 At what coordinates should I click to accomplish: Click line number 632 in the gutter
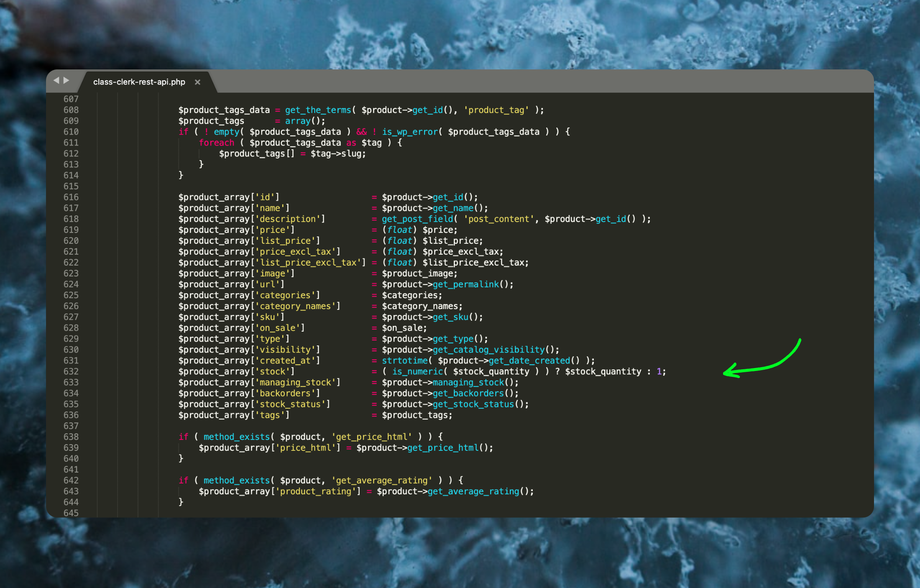pyautogui.click(x=71, y=371)
